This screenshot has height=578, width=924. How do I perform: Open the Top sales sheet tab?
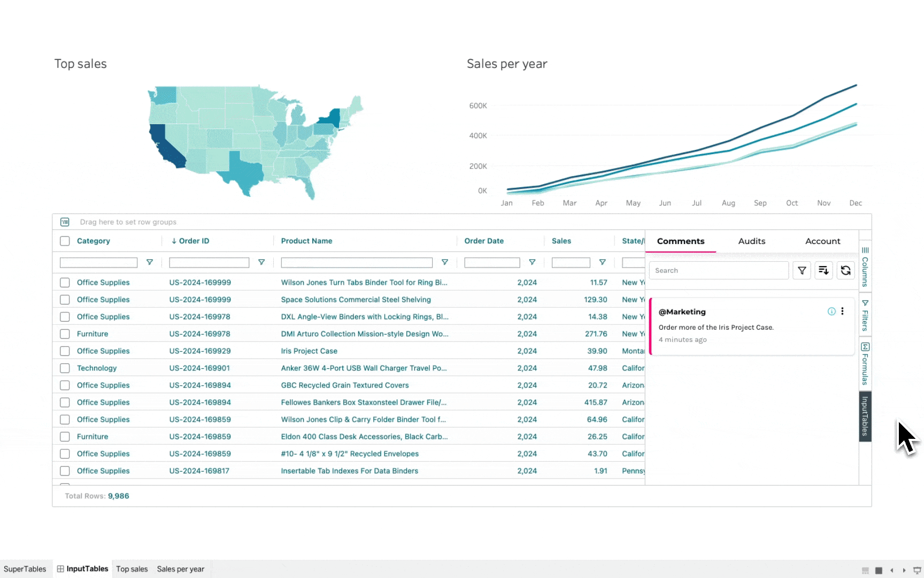point(132,569)
